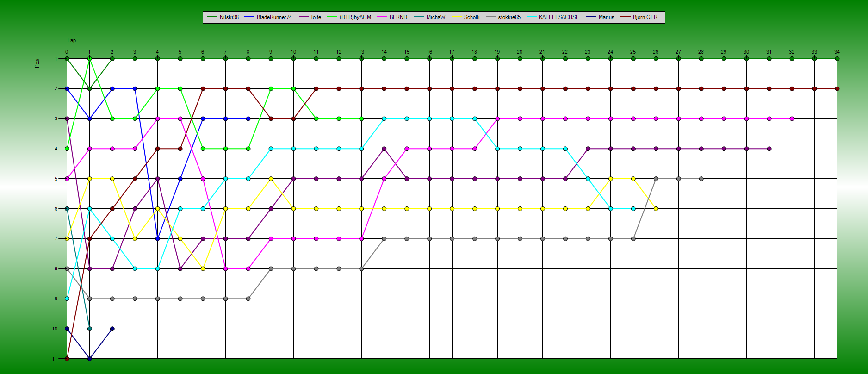Viewport: 868px width, 374px height.
Task: Click the MichaW legend label
Action: tap(435, 17)
